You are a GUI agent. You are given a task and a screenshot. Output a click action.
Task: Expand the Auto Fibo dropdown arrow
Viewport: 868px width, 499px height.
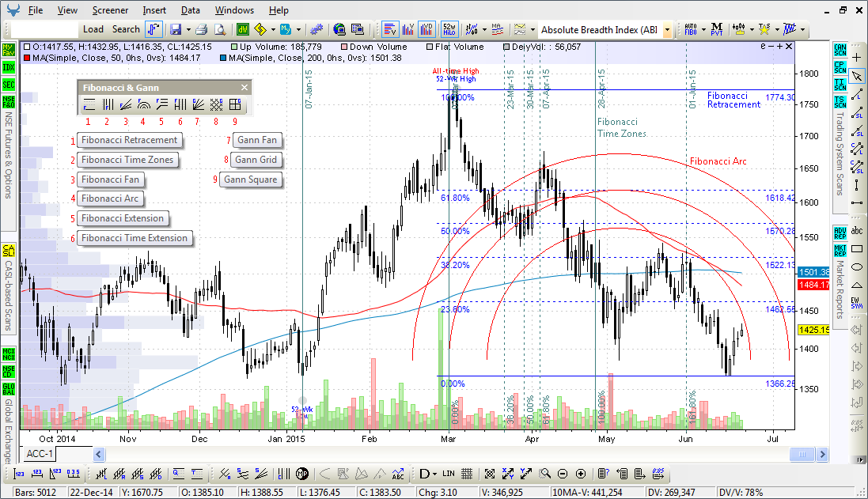[703, 30]
